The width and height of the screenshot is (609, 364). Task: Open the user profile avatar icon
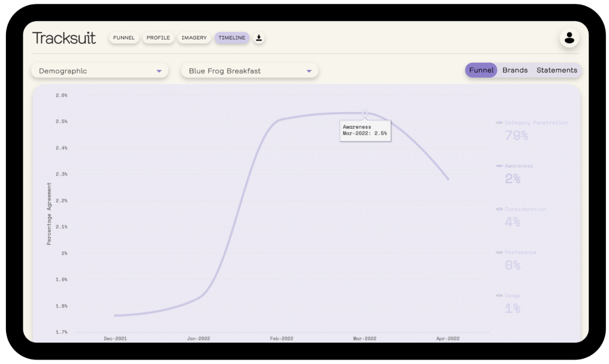tap(569, 37)
